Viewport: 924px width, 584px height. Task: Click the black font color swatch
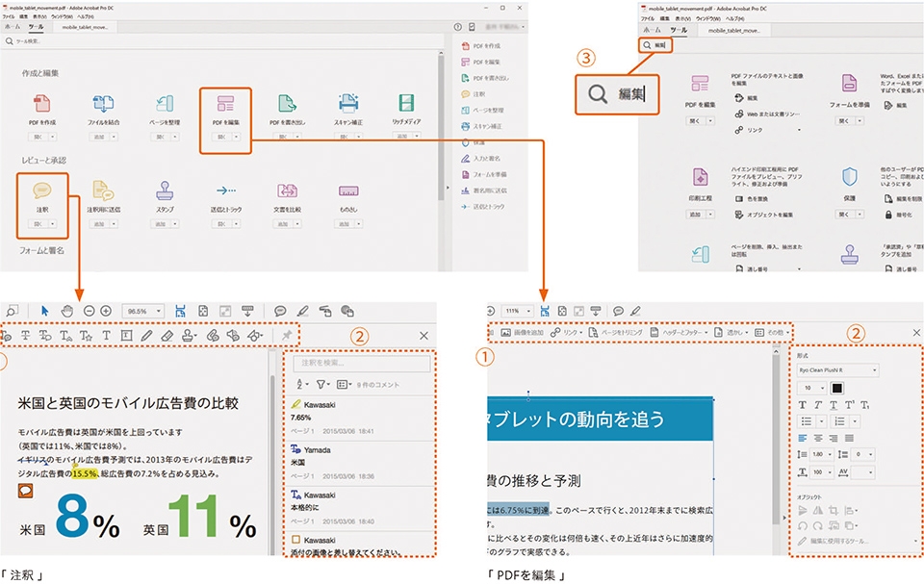point(836,388)
